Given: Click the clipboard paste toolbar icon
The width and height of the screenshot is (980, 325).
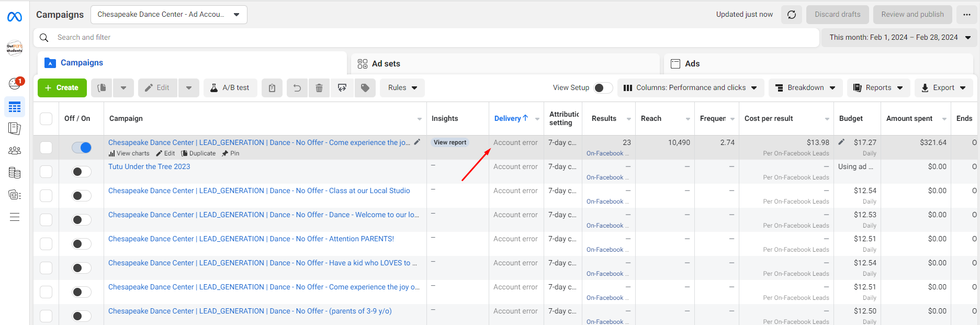Looking at the screenshot, I should click(x=272, y=88).
